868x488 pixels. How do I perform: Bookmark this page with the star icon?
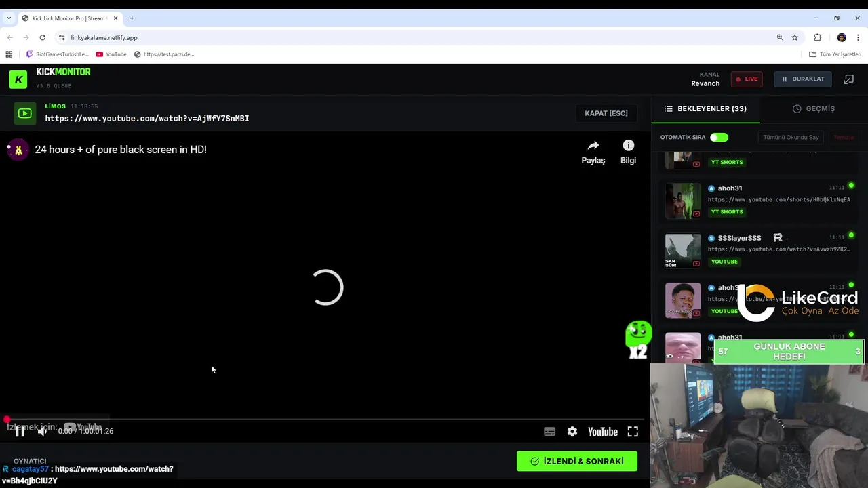pyautogui.click(x=795, y=38)
